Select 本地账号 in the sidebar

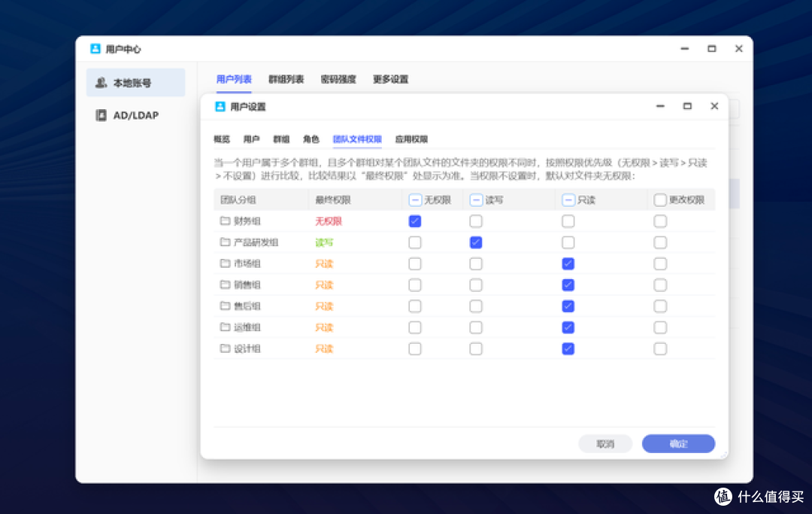point(135,82)
